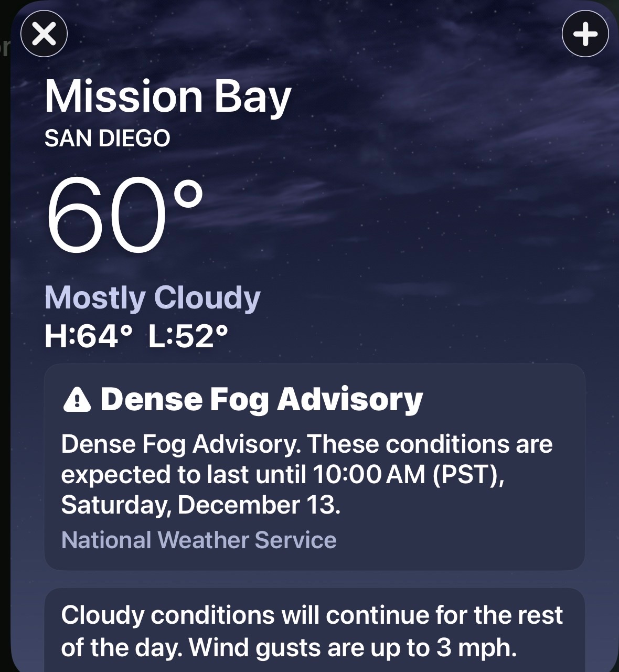Add Mission Bay with the plus button

pos(585,34)
